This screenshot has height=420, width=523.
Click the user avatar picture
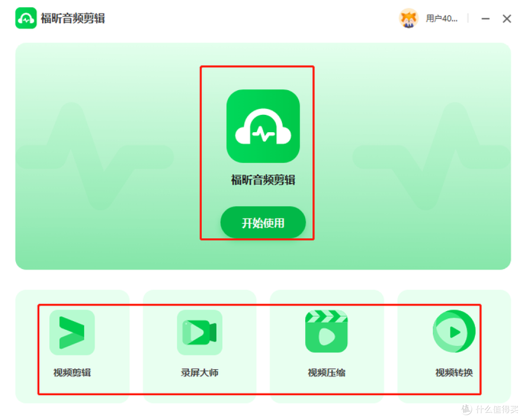tap(409, 18)
